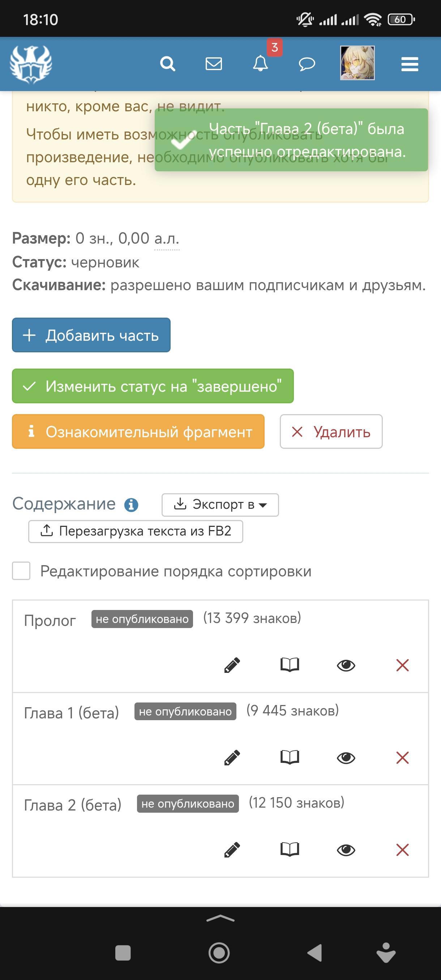Open the site search icon
This screenshot has height=980, width=441.
coord(167,64)
